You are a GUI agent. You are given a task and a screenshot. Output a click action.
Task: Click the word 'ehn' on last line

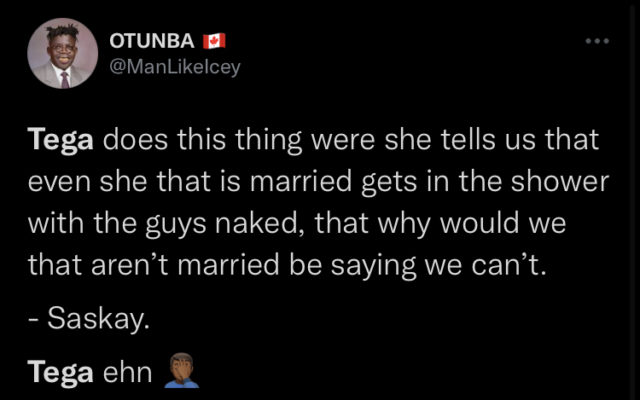pos(127,373)
